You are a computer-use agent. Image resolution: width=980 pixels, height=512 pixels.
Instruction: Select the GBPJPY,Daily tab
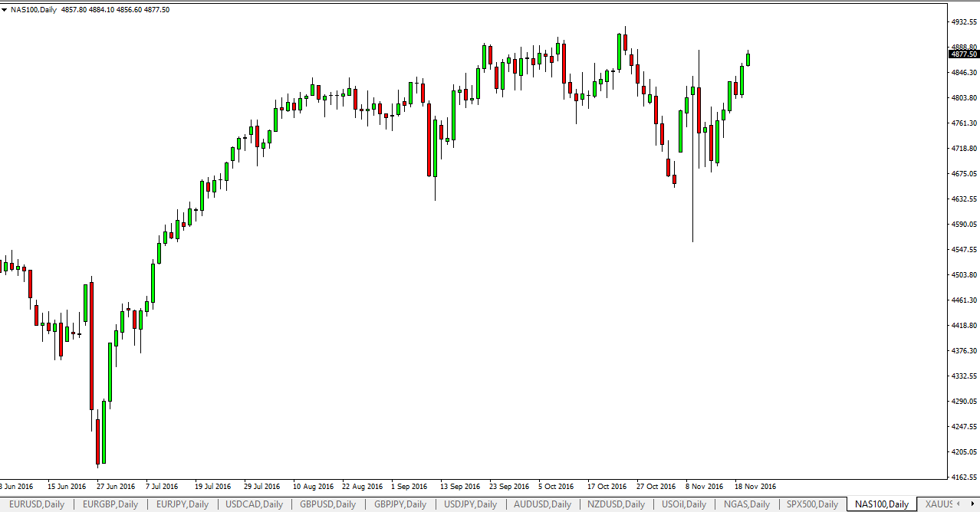click(x=399, y=504)
